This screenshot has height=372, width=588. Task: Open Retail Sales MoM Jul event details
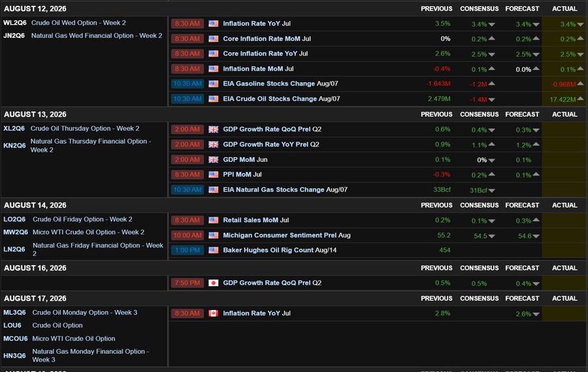(x=255, y=220)
